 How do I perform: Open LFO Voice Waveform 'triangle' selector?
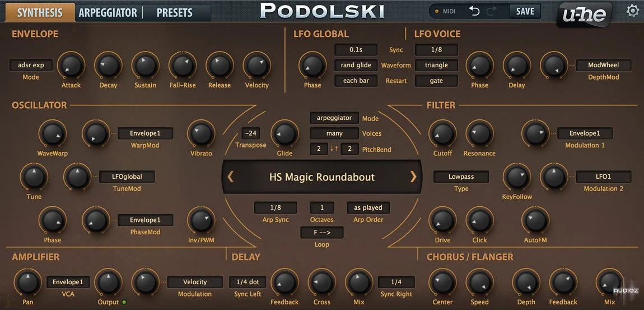tap(436, 65)
